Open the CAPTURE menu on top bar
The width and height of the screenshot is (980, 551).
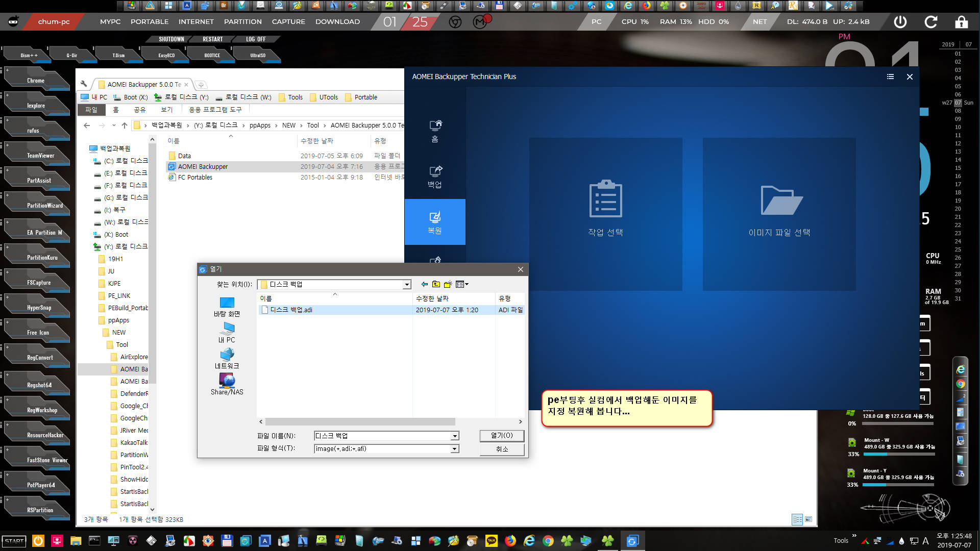coord(288,22)
